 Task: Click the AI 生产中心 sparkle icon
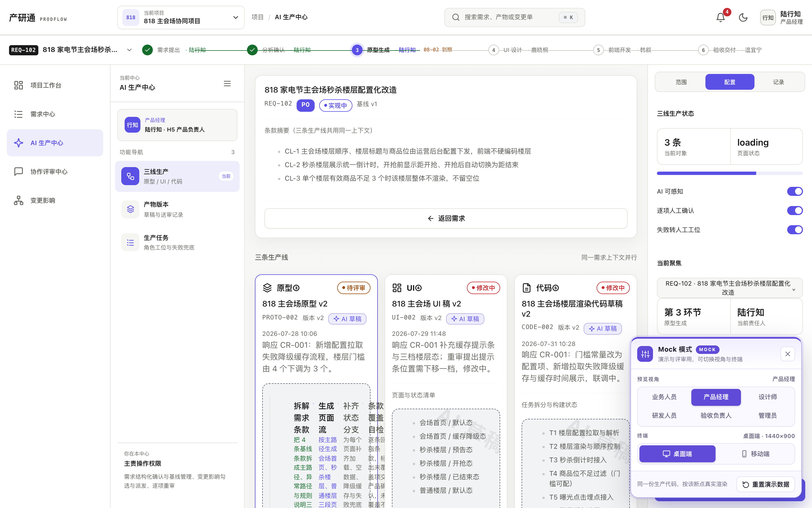[x=18, y=143]
